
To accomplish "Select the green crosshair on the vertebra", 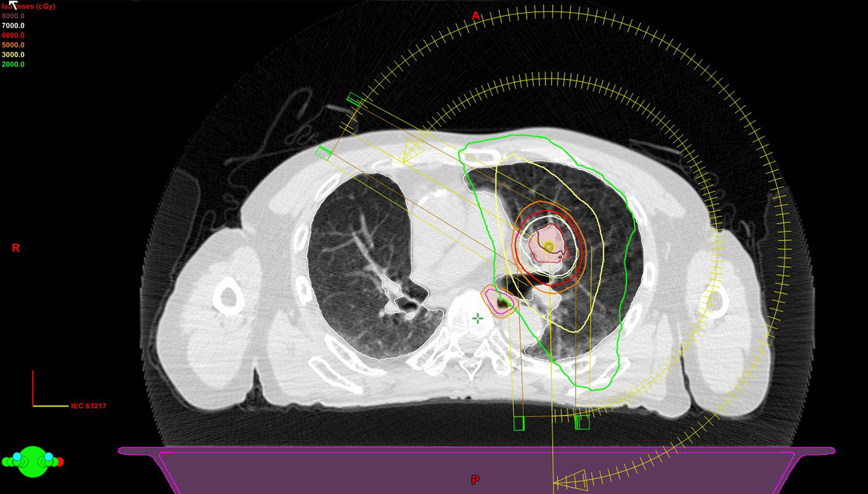I will tap(477, 318).
